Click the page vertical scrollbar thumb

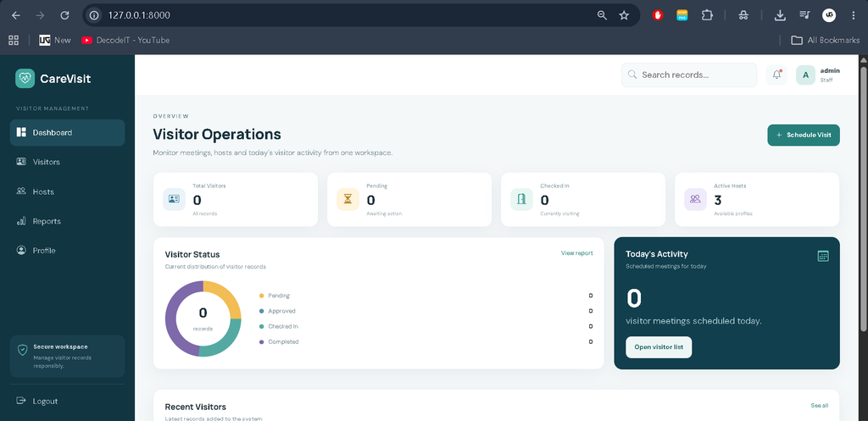click(863, 199)
